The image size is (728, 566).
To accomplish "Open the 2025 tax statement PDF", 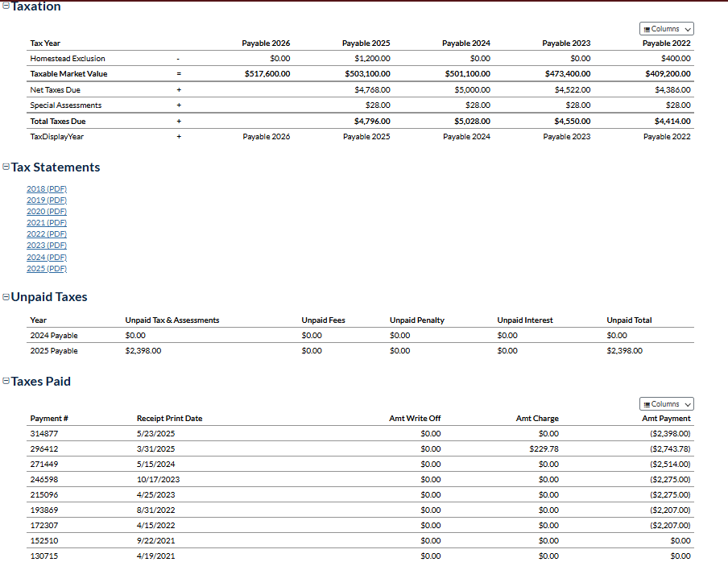I will point(47,269).
